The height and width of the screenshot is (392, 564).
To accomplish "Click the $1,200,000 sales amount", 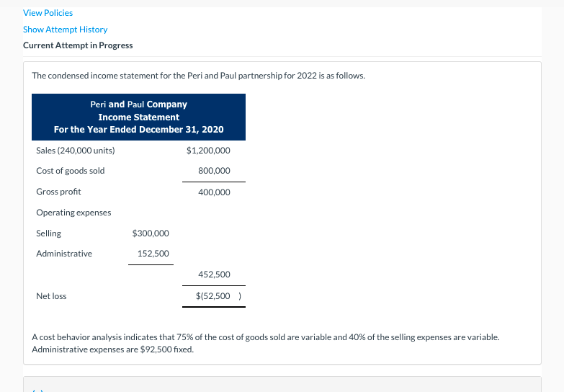I will click(x=208, y=151).
